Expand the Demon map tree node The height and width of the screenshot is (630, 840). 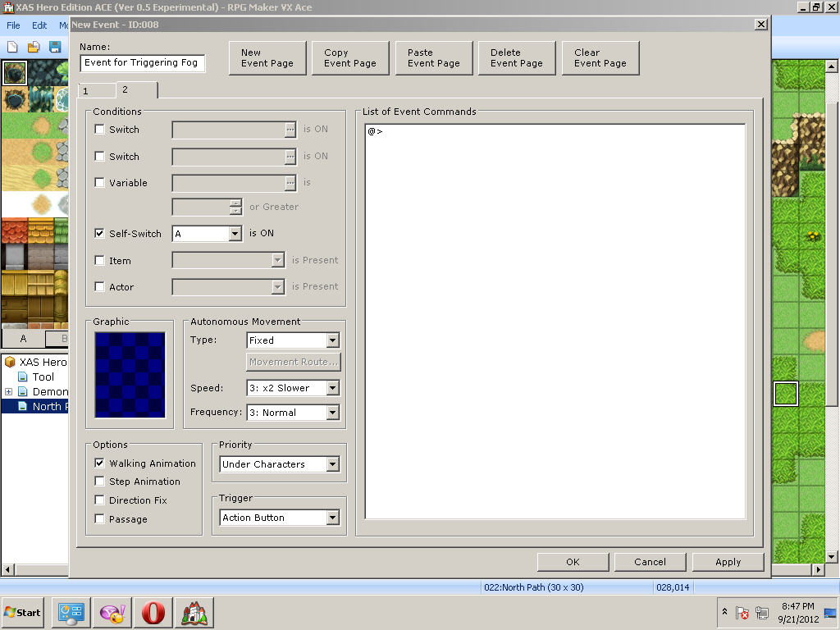pyautogui.click(x=8, y=392)
